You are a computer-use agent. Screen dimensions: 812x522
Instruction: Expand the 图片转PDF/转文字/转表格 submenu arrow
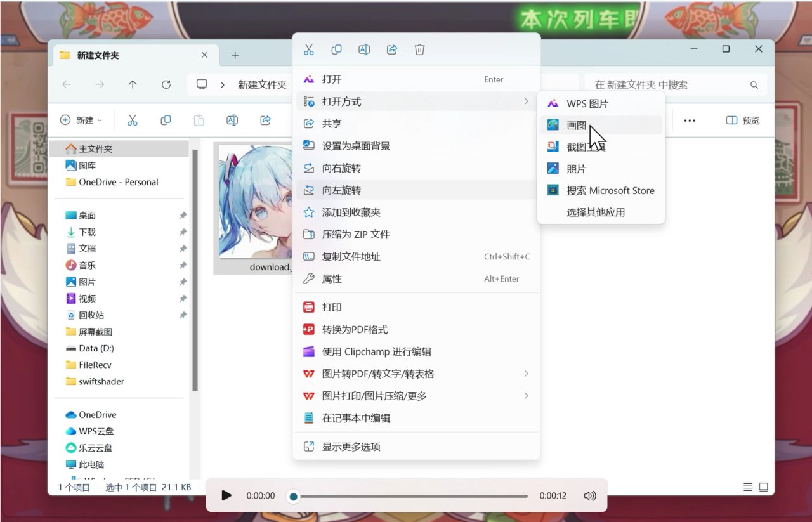(x=526, y=374)
